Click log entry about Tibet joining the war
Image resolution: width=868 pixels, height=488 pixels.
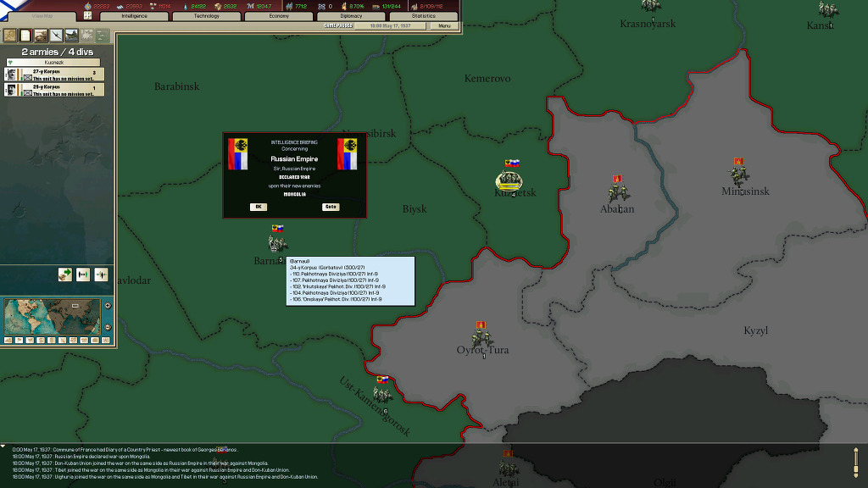pos(151,469)
